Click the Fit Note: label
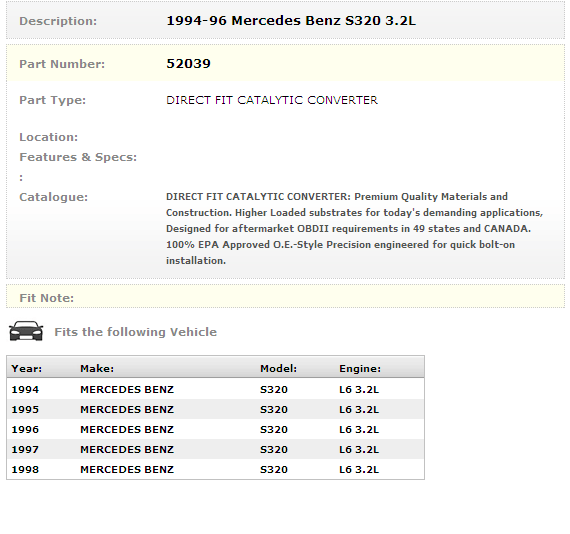This screenshot has width=570, height=534. coord(46,298)
